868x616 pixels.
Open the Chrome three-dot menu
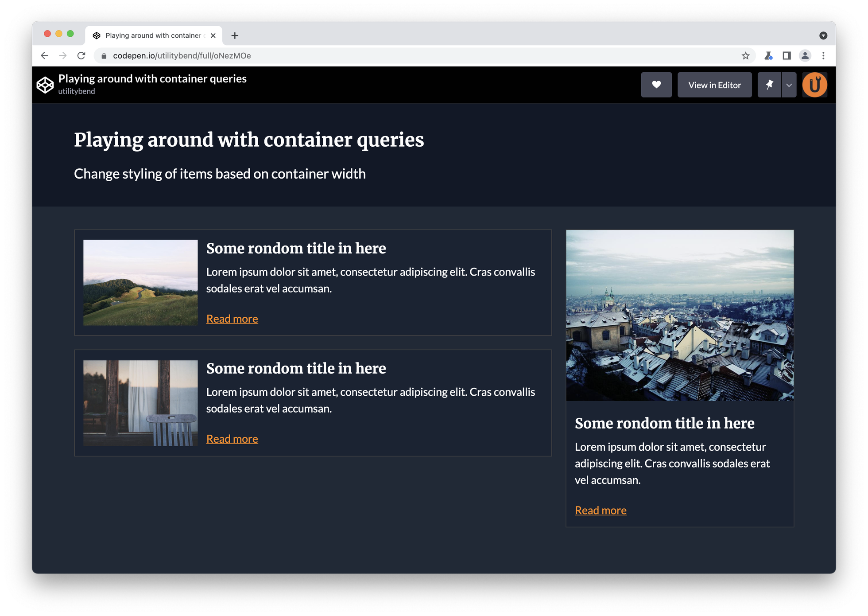click(823, 55)
